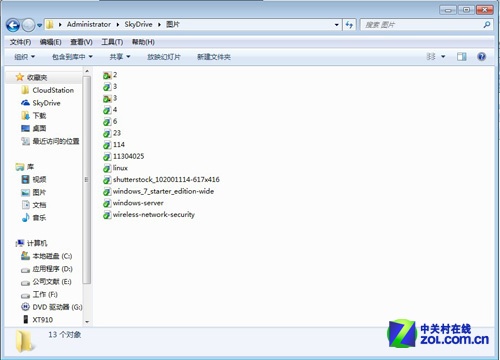
Task: Select 库 in navigation pane
Action: (30, 167)
